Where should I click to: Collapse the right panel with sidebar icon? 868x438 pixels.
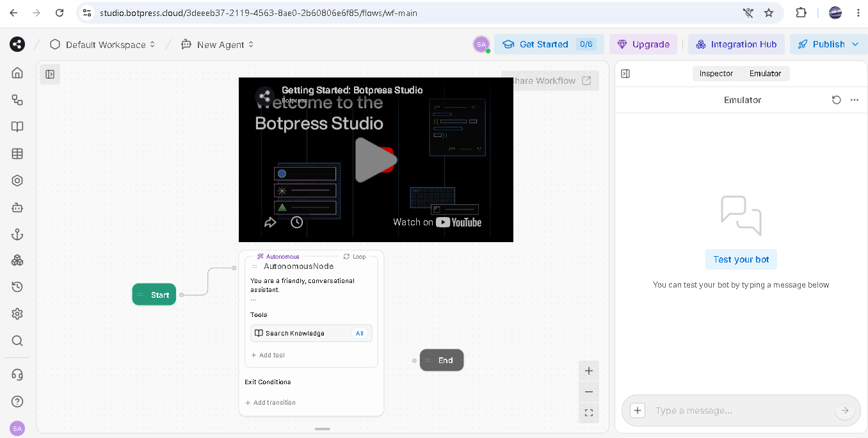pos(625,74)
